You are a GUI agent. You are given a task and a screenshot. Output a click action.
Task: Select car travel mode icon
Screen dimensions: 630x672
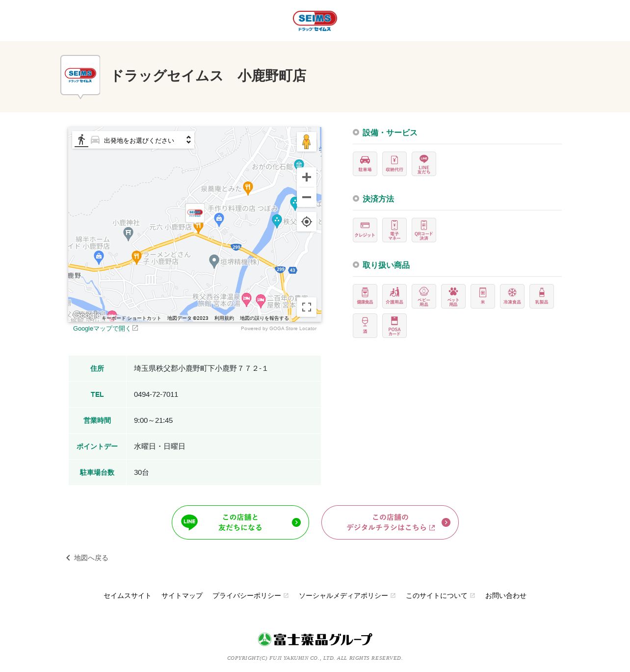click(95, 140)
